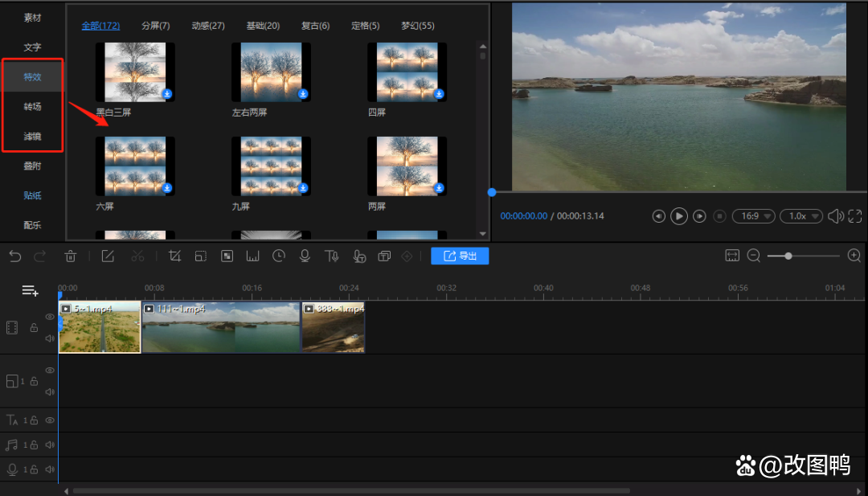This screenshot has height=496, width=868.
Task: Click the timeline zoom slider handle
Action: (788, 256)
